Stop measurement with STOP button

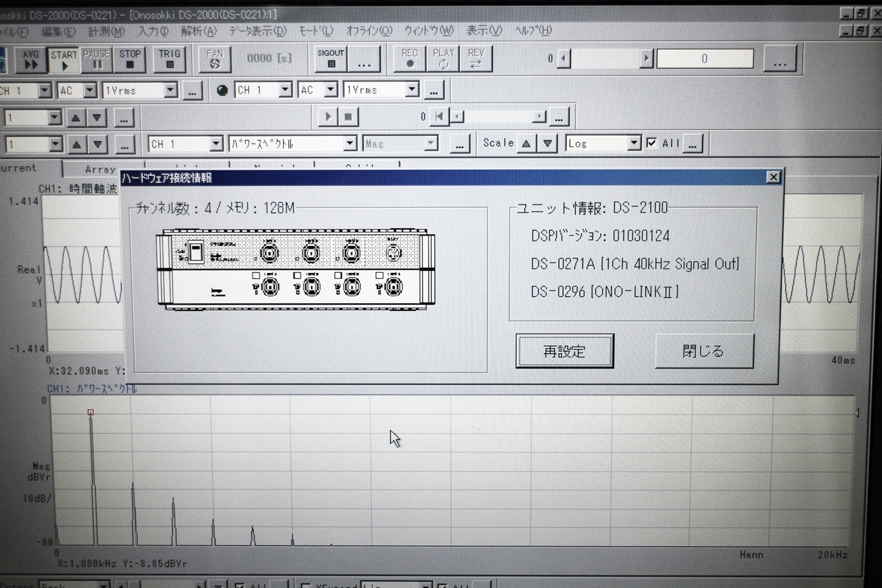point(130,60)
